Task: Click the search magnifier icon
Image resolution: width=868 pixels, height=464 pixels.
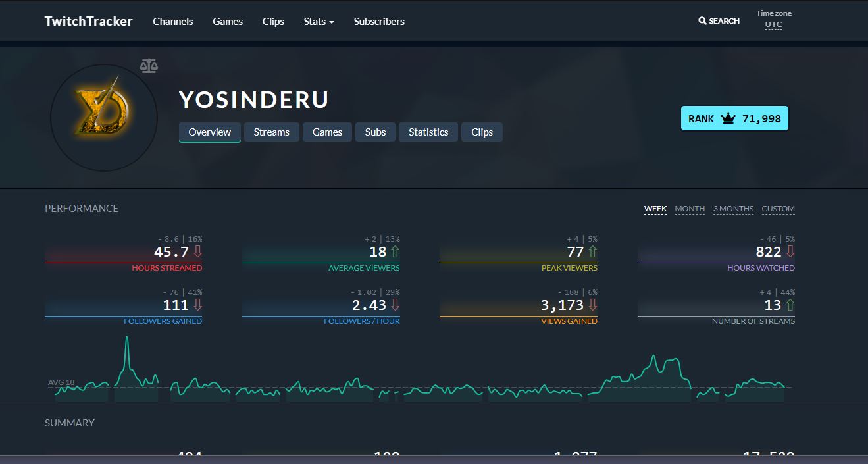Action: 702,21
